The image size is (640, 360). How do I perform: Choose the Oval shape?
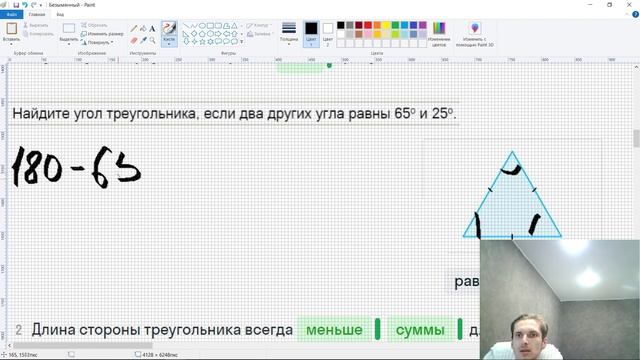pos(202,26)
